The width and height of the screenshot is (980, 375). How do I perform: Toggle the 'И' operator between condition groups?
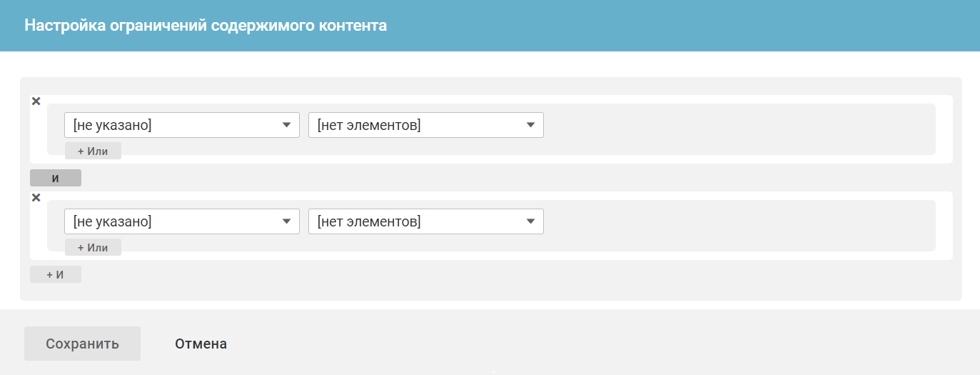click(x=56, y=178)
